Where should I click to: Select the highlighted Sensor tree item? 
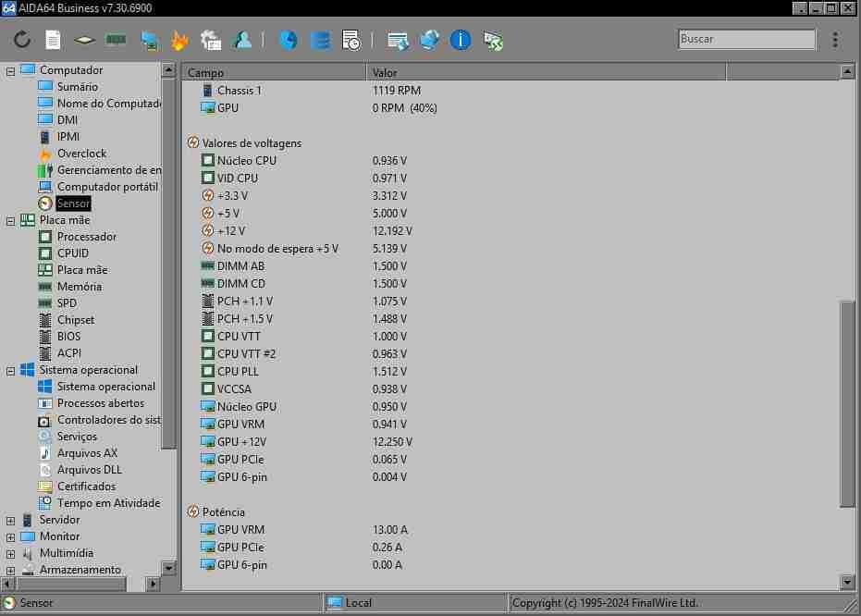(73, 203)
